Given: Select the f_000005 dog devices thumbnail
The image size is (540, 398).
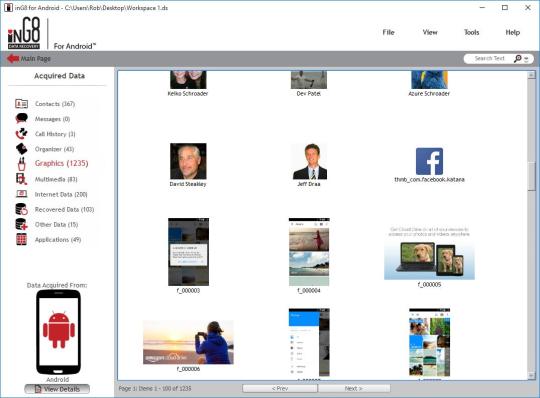Looking at the screenshot, I should tap(429, 253).
